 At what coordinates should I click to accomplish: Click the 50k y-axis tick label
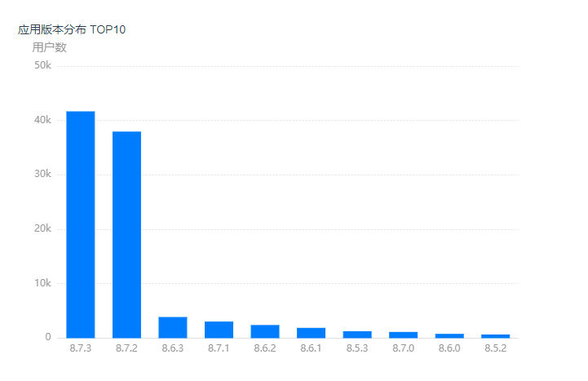(42, 65)
